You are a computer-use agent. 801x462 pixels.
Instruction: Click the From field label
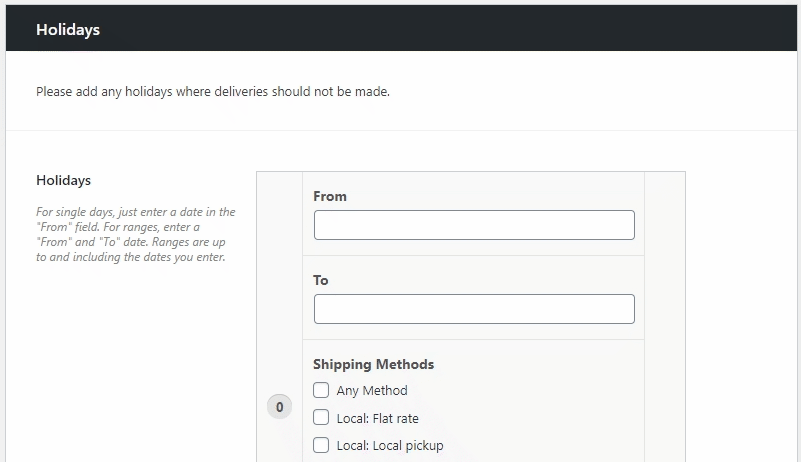(330, 197)
